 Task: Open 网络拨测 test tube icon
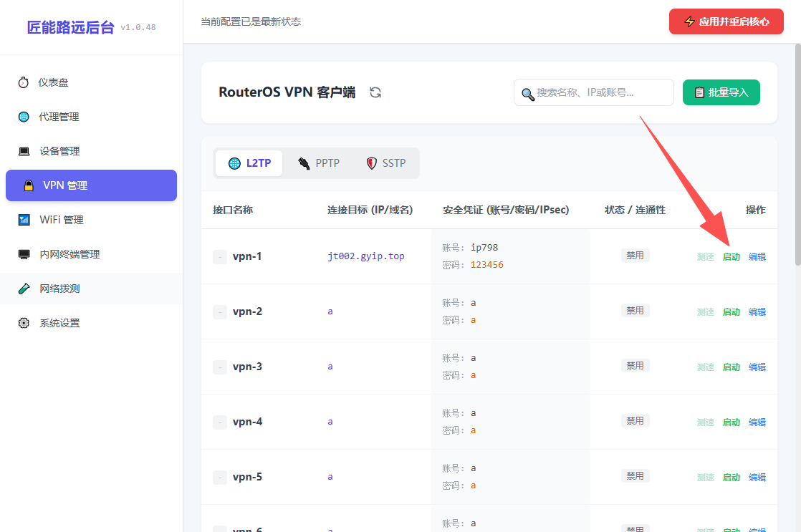(24, 289)
